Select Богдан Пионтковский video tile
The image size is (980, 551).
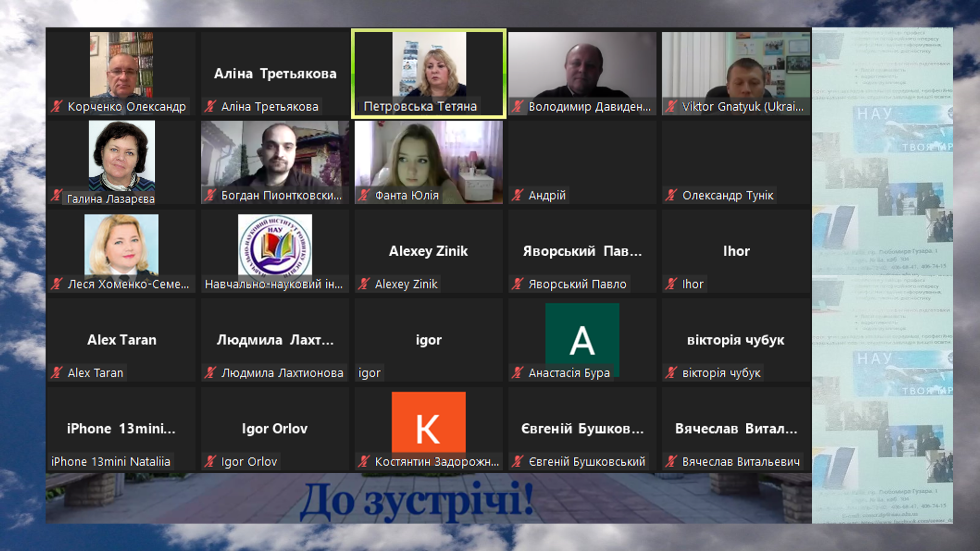tap(275, 156)
